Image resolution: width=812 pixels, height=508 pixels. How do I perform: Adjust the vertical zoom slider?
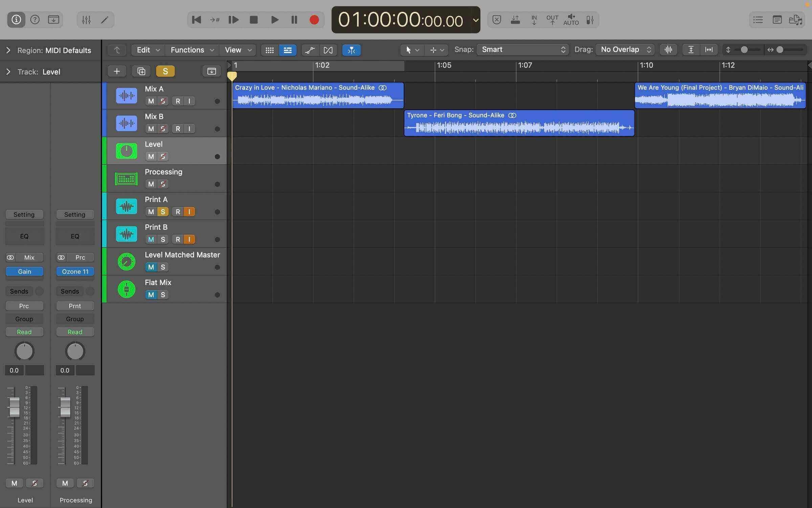pyautogui.click(x=744, y=50)
